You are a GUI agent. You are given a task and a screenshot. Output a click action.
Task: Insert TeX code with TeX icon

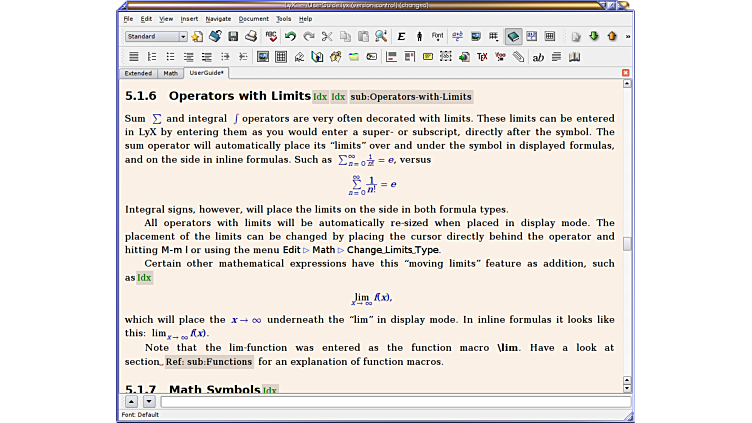pos(482,57)
